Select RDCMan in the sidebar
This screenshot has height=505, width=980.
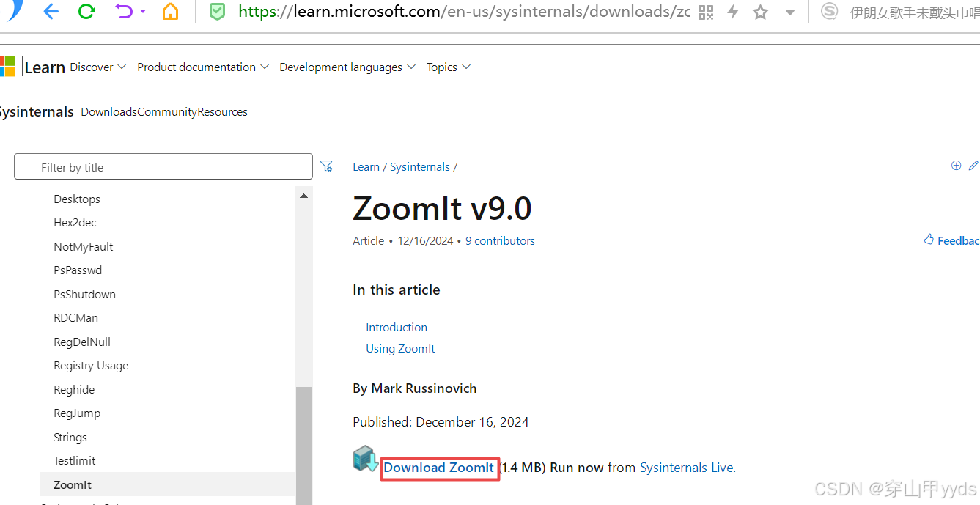tap(75, 317)
